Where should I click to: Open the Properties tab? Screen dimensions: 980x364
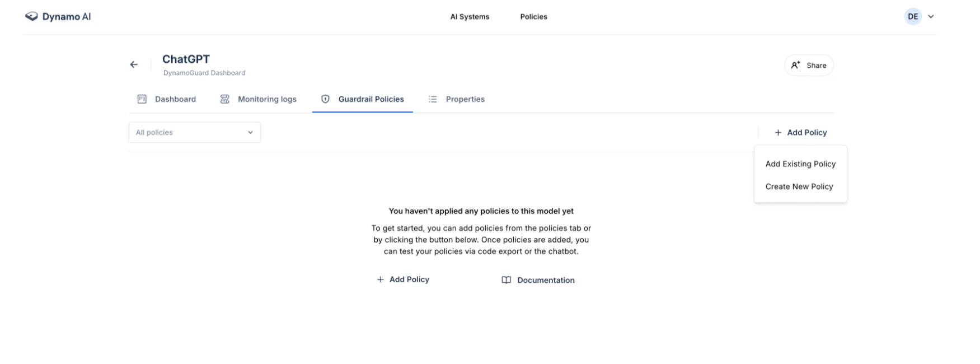(457, 99)
